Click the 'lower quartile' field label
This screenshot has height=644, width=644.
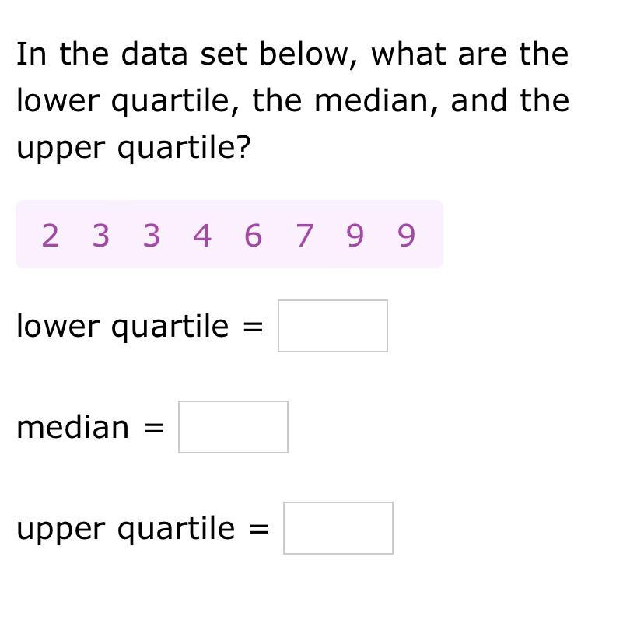[122, 327]
